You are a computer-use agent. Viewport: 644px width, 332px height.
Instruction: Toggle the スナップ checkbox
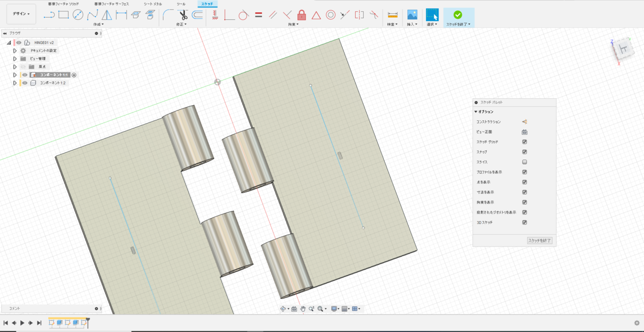[x=524, y=152]
